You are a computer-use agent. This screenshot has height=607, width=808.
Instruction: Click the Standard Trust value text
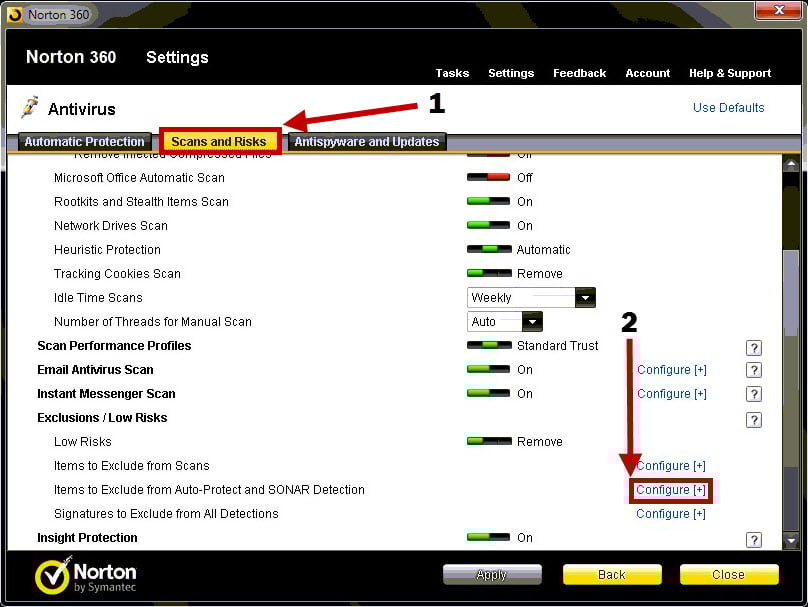(558, 346)
